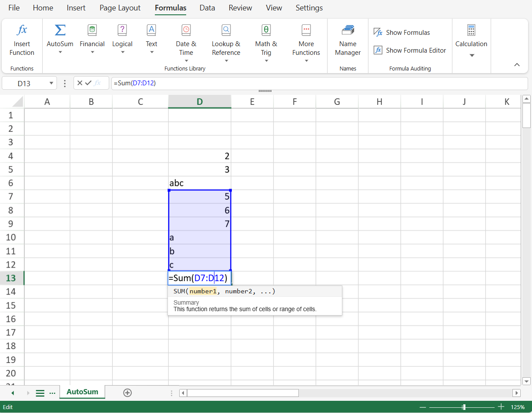532x413 pixels.
Task: Open Math & Trig functions
Action: click(x=266, y=30)
